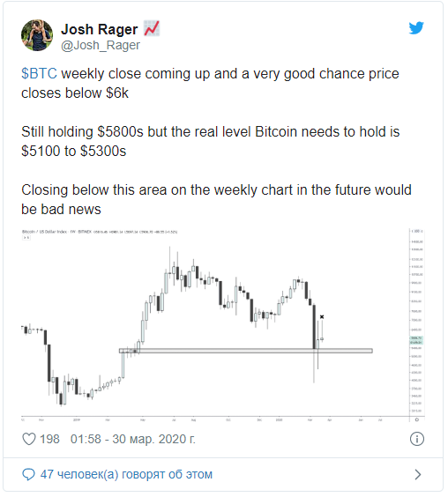Click the gray horizontal support zone rectangle

click(246, 351)
